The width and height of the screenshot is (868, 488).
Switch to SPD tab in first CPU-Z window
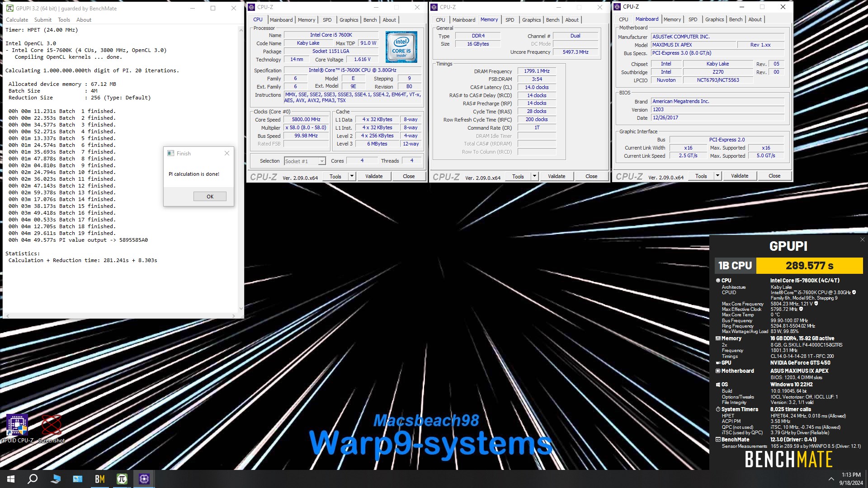(327, 20)
